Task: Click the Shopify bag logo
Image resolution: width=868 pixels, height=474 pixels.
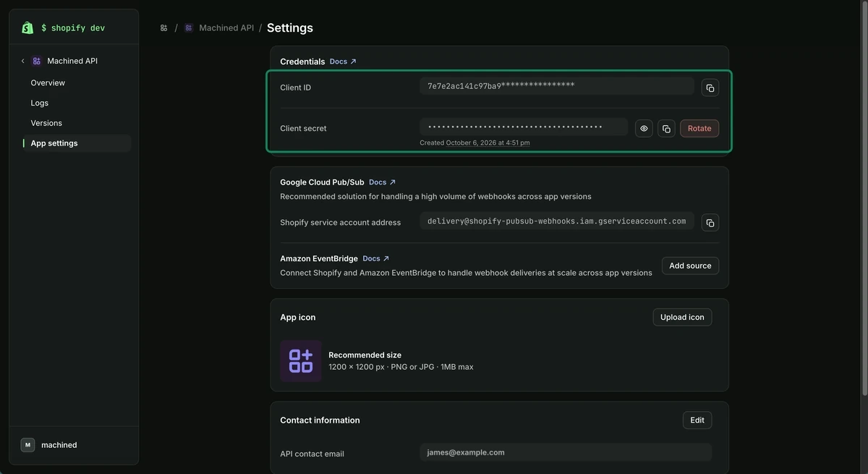Action: [27, 27]
